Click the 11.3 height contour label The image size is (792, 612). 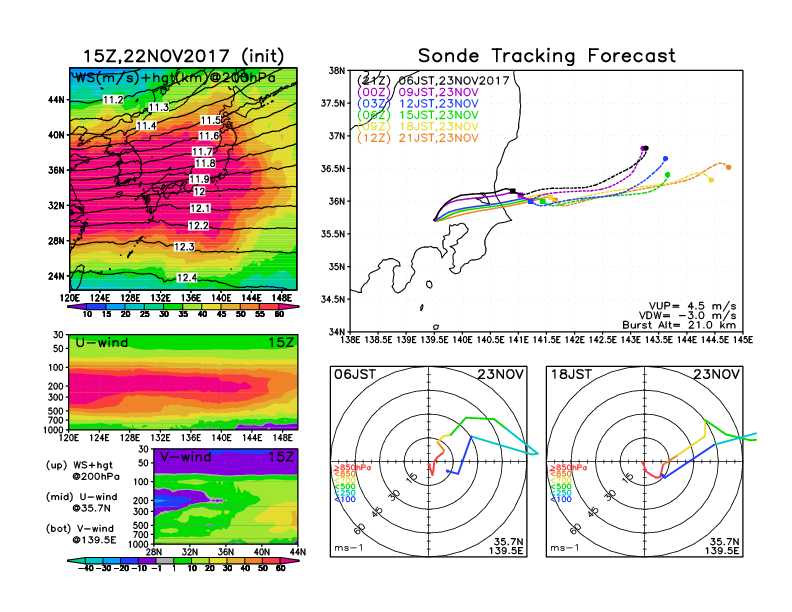(159, 107)
